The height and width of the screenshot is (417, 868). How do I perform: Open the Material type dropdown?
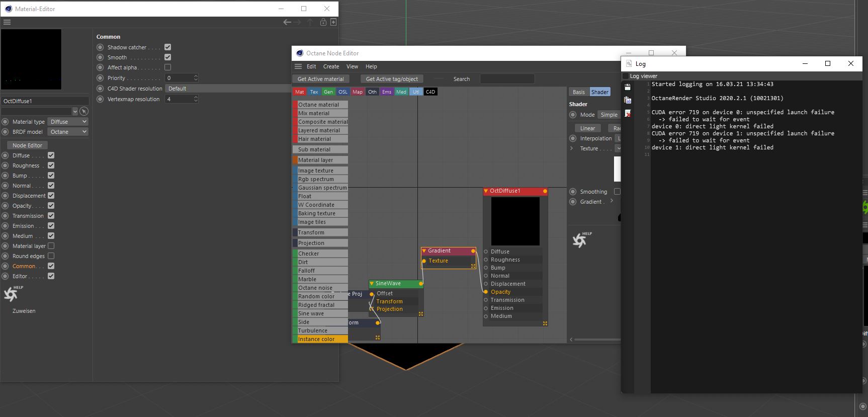[68, 122]
